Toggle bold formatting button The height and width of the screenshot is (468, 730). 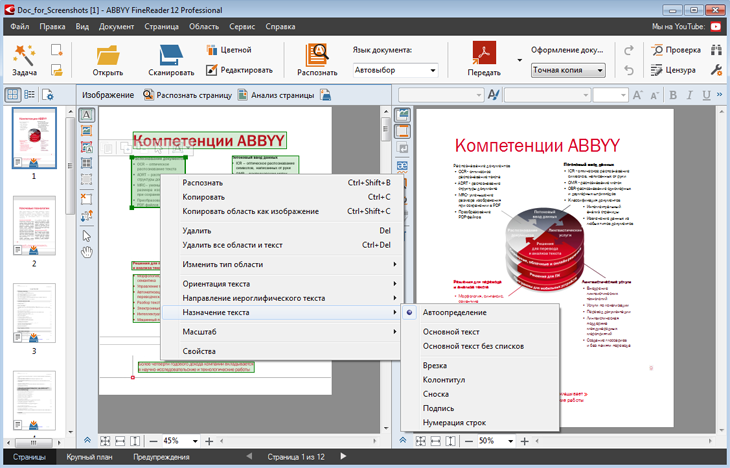[x=673, y=95]
